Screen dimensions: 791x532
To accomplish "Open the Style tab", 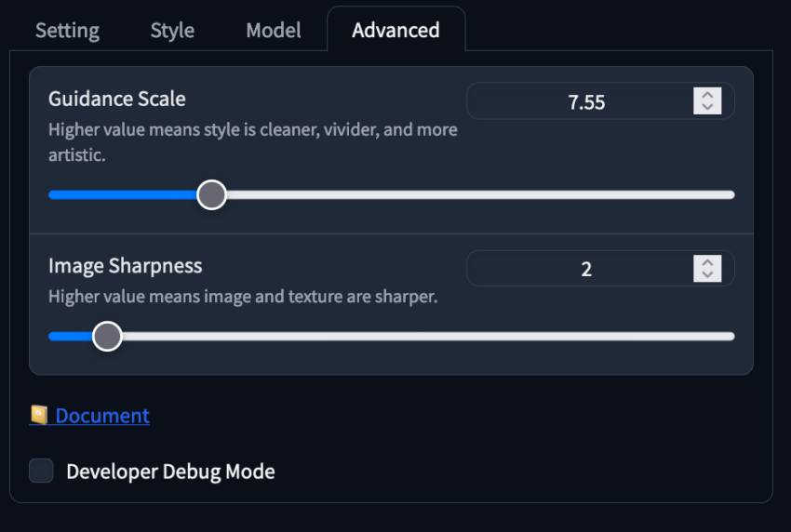I will point(172,31).
